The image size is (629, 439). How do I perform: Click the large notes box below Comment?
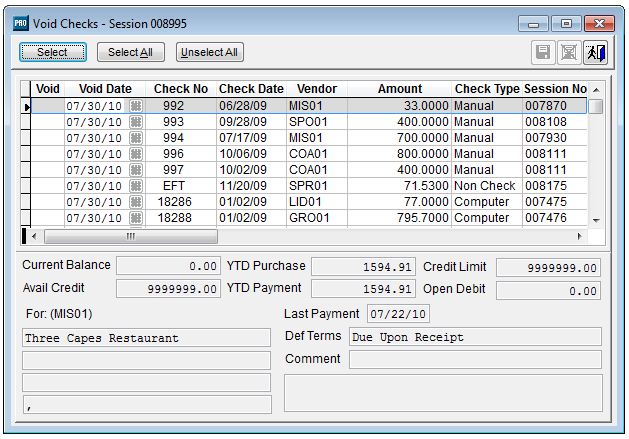443,393
